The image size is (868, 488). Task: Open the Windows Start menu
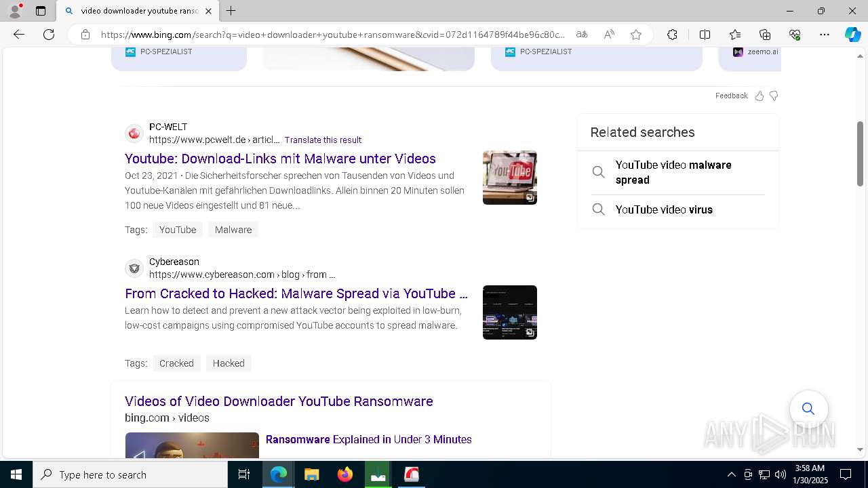[16, 474]
